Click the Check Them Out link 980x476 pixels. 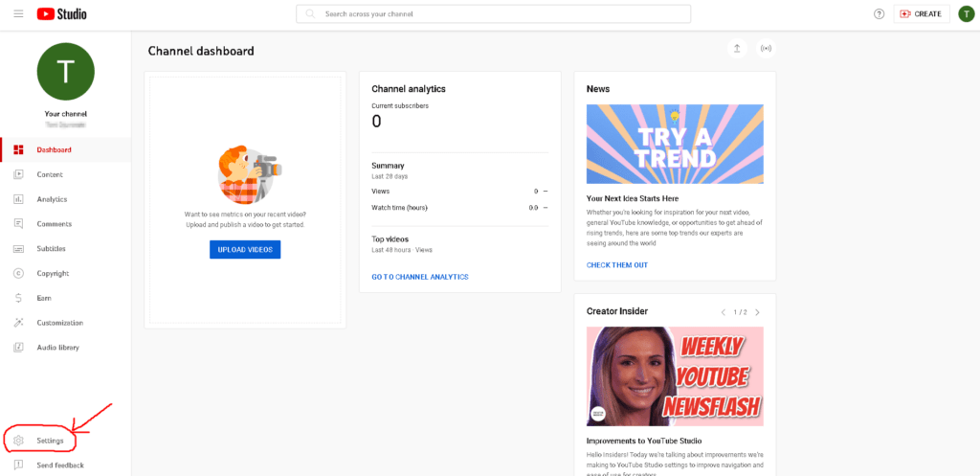pyautogui.click(x=616, y=265)
